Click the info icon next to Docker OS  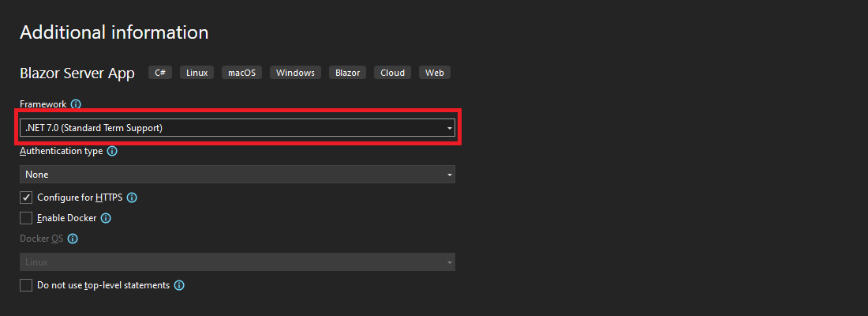pyautogui.click(x=73, y=239)
